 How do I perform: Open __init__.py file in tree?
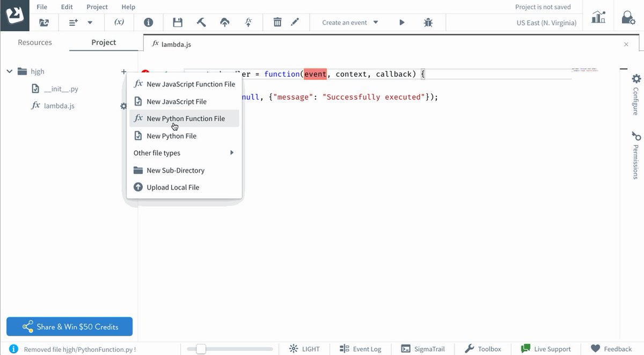(x=55, y=89)
